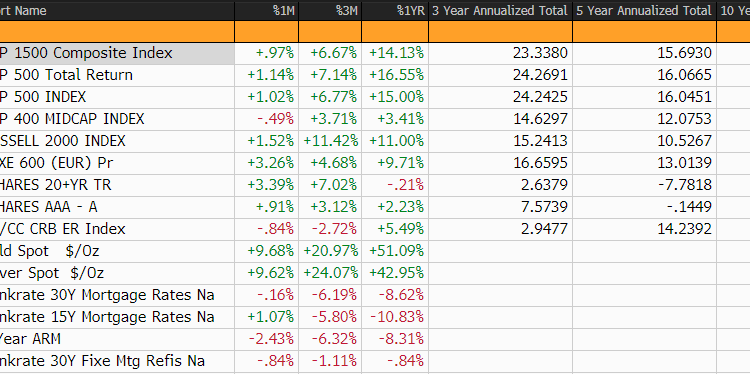The height and width of the screenshot is (374, 750).
Task: Select the Year ARM row name
Action: (x=117, y=339)
